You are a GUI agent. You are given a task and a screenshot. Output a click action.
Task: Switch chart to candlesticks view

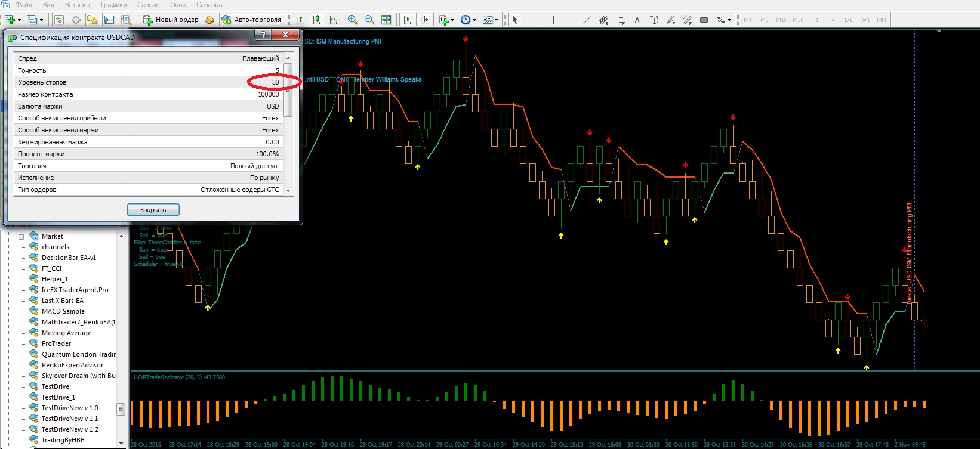pos(316,20)
